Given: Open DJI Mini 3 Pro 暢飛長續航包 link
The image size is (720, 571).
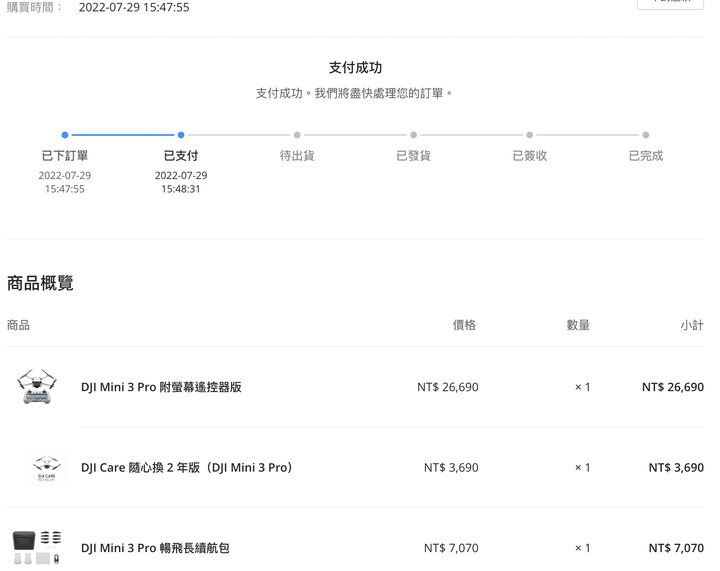Looking at the screenshot, I should pos(155,548).
